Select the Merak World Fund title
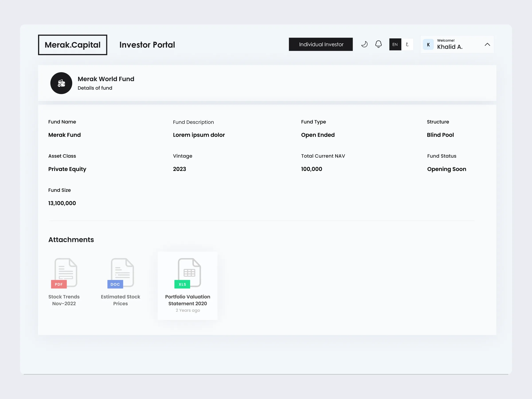This screenshot has height=399, width=532. pyautogui.click(x=106, y=79)
